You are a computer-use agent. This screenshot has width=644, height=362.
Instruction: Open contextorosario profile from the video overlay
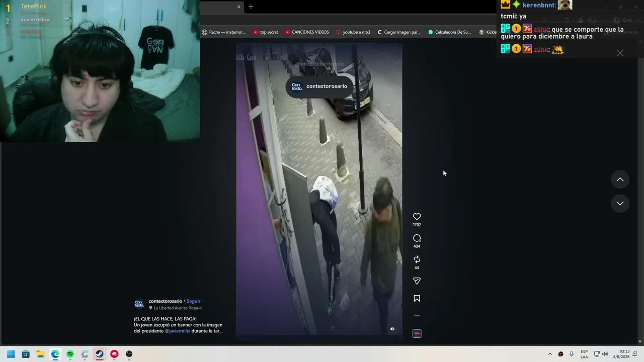pyautogui.click(x=319, y=86)
